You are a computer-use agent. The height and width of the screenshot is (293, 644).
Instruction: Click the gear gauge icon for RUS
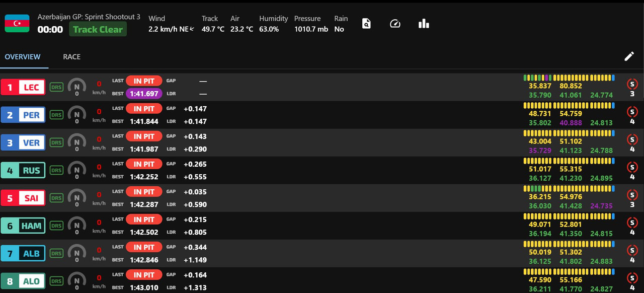coord(76,170)
